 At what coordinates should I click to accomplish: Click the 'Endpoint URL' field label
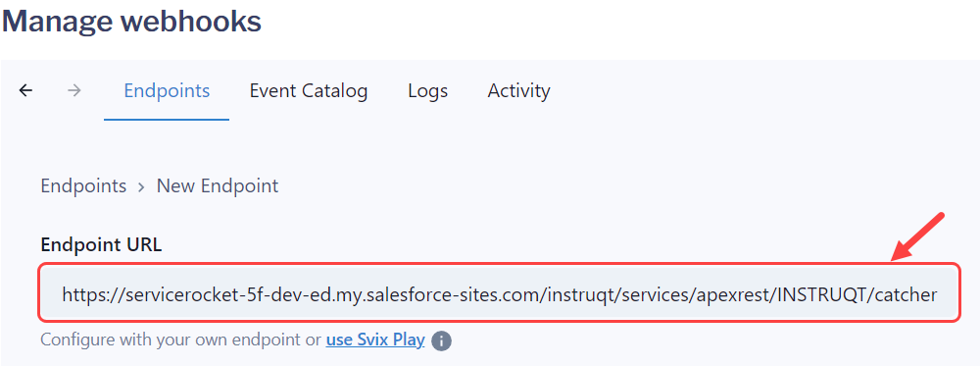[x=101, y=245]
